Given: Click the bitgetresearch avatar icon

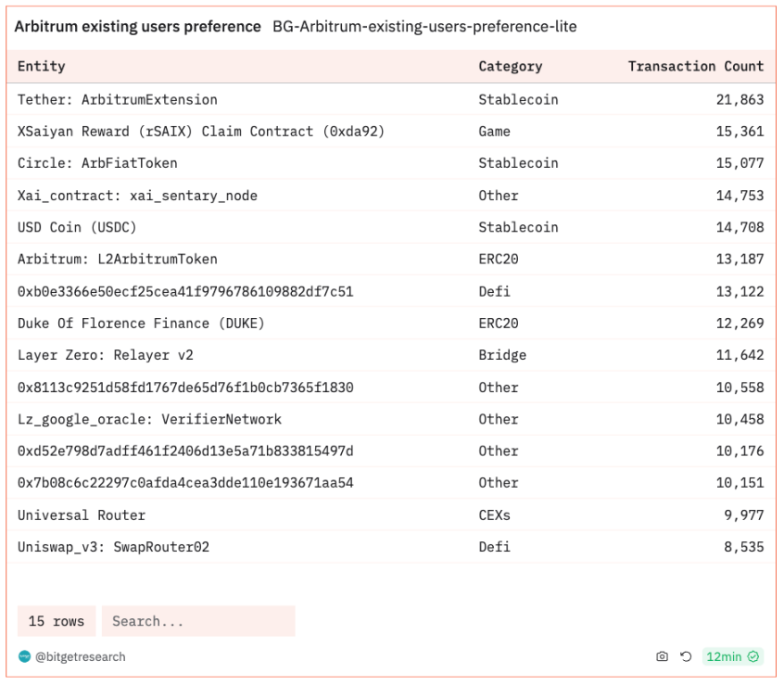Looking at the screenshot, I should click(x=24, y=656).
